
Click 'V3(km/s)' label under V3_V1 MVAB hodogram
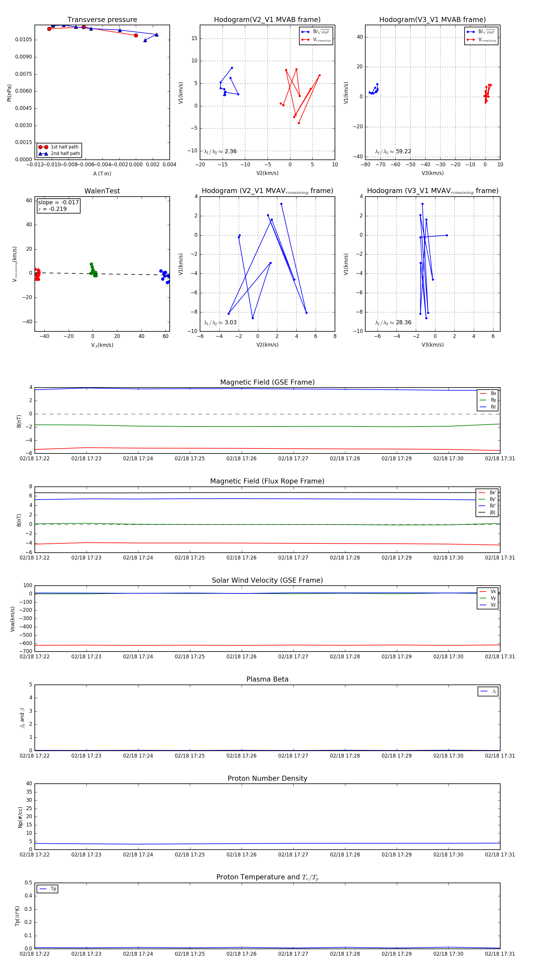[432, 173]
